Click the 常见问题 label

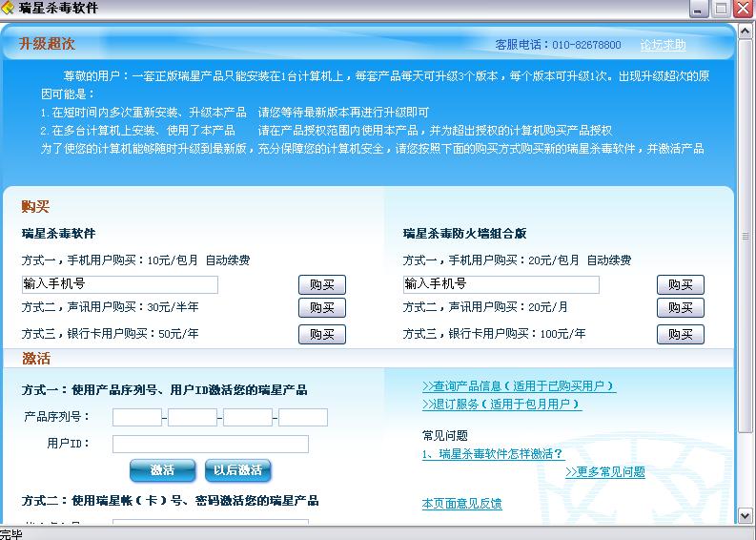(x=444, y=436)
